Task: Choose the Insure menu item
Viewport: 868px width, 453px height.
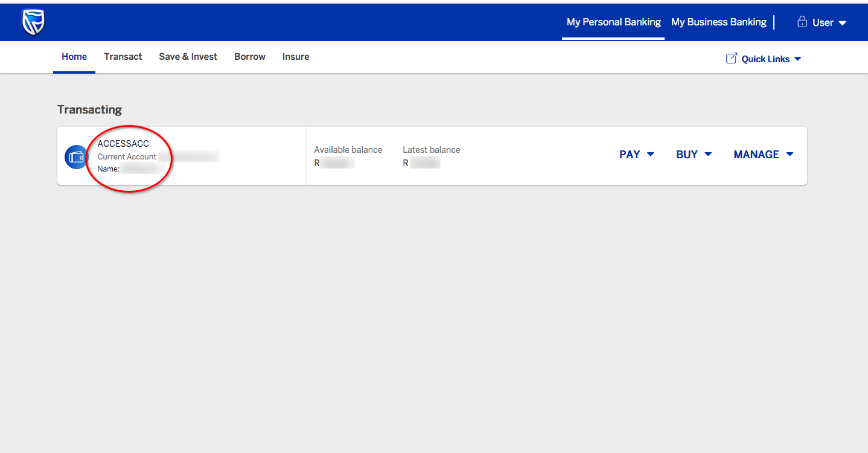Action: pos(296,57)
